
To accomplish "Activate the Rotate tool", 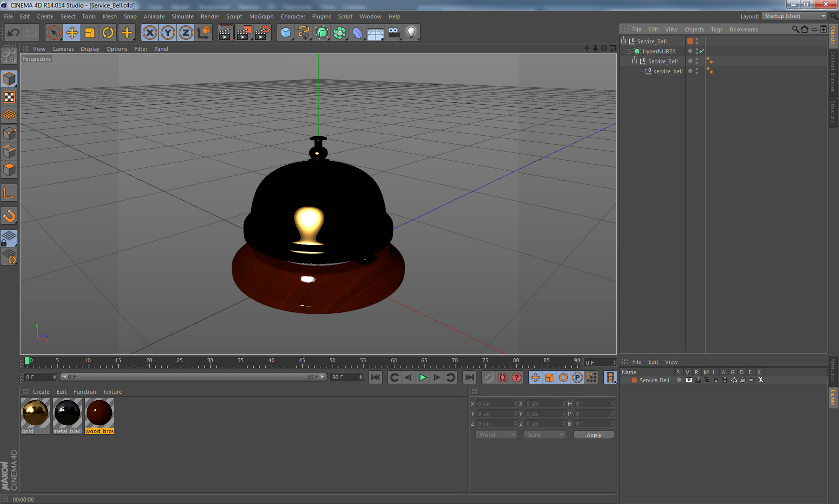I will pos(108,33).
